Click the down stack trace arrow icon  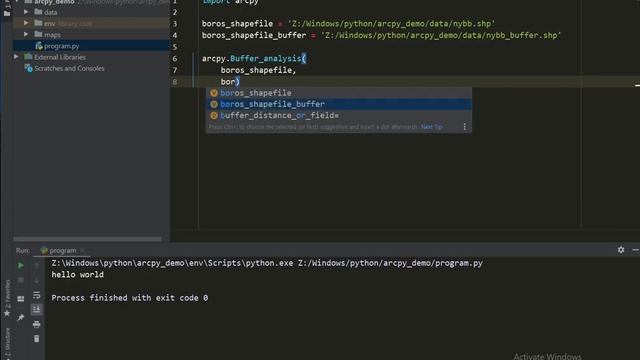[x=36, y=280]
